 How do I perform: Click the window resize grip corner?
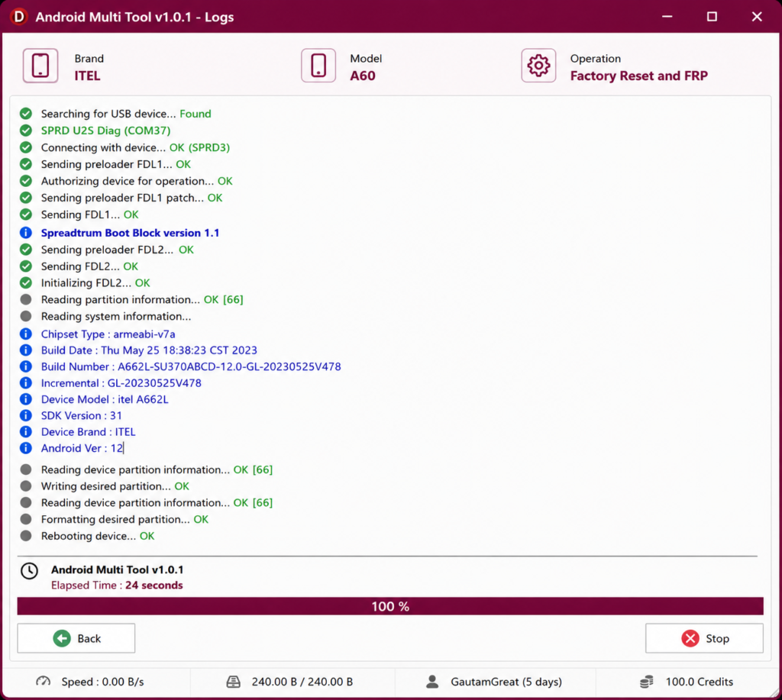click(x=774, y=692)
